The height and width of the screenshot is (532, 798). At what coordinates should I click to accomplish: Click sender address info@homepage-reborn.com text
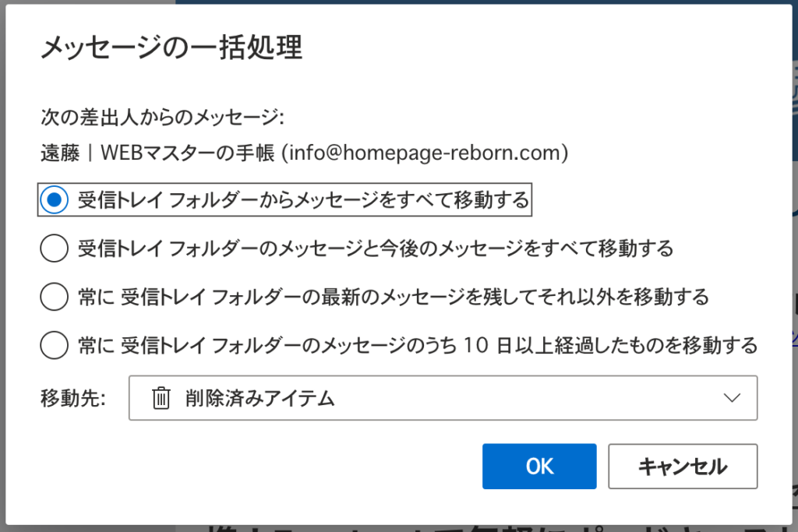tap(428, 153)
